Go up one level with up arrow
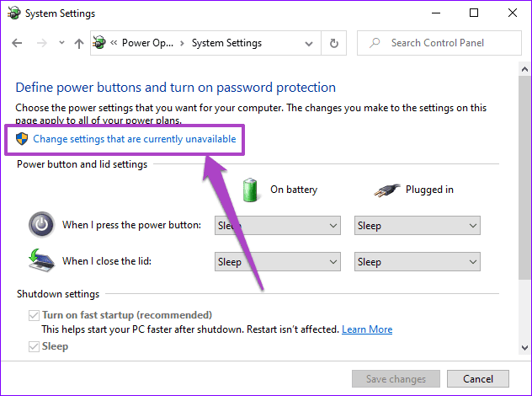Viewport: 532px width, 396px height. tap(79, 43)
